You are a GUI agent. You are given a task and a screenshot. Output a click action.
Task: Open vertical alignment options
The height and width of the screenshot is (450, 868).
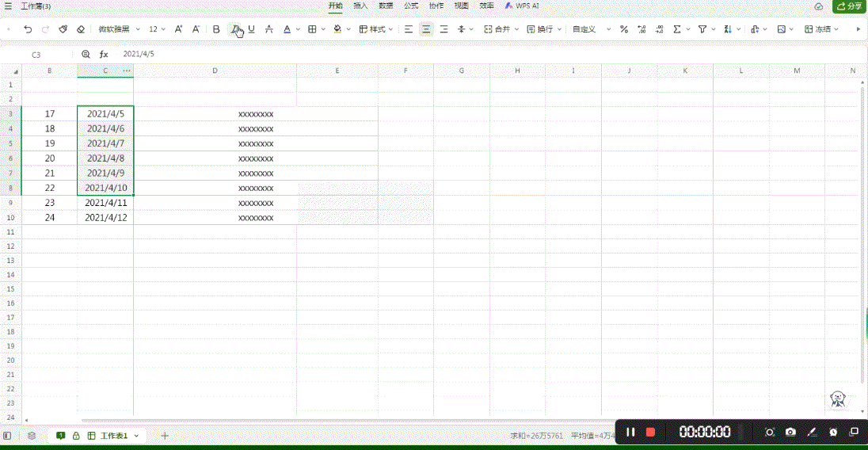(464, 29)
